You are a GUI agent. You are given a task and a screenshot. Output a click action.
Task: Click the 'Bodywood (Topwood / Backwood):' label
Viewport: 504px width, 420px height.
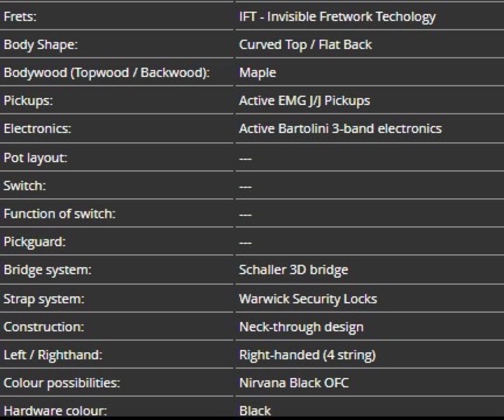click(x=106, y=73)
